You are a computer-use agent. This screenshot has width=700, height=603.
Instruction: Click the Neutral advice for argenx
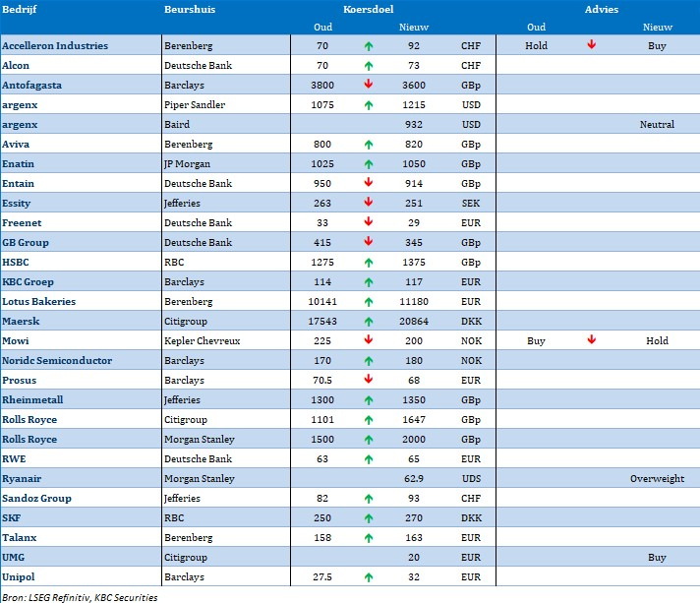tap(657, 125)
